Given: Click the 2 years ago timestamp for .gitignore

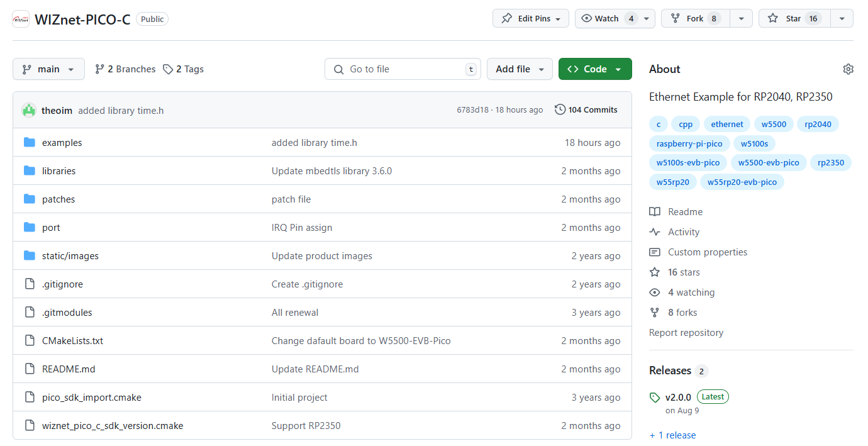Looking at the screenshot, I should coord(596,284).
